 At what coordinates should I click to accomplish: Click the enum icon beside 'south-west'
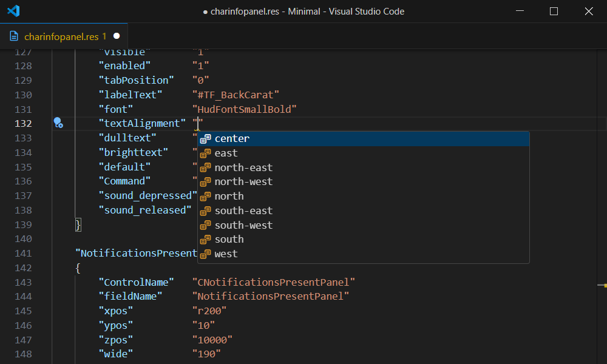tap(206, 225)
